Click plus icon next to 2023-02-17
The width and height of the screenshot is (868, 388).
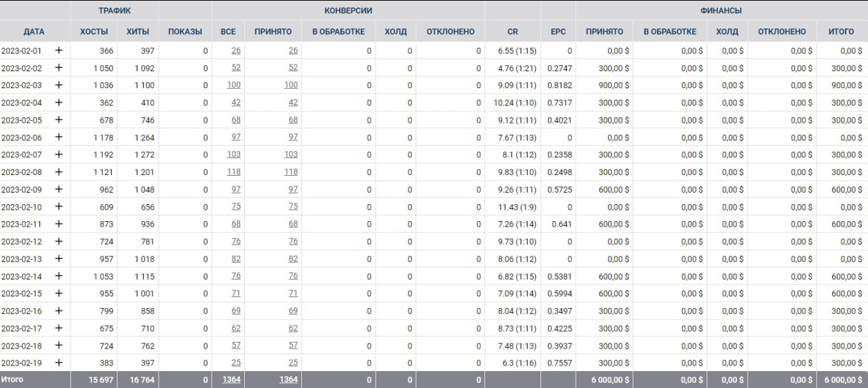59,328
